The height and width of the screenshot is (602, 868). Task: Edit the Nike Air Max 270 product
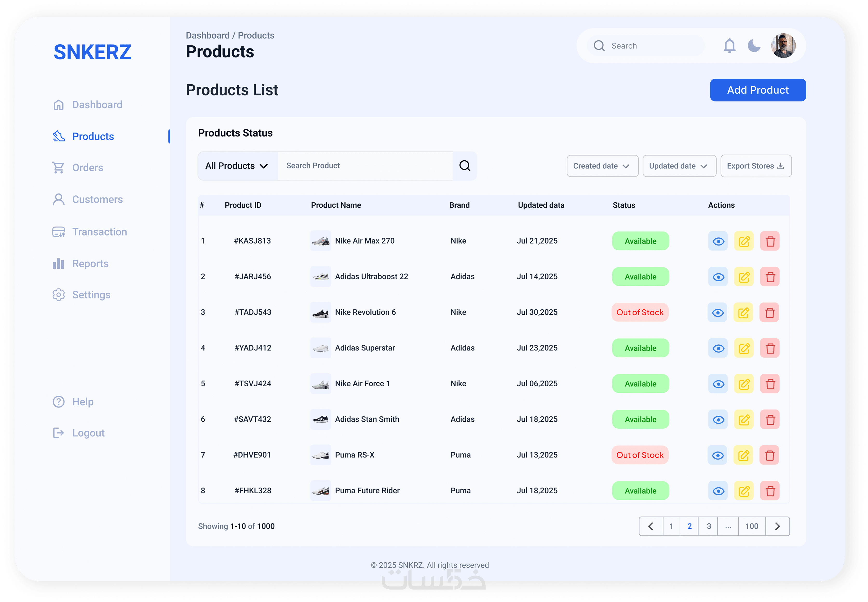point(743,241)
